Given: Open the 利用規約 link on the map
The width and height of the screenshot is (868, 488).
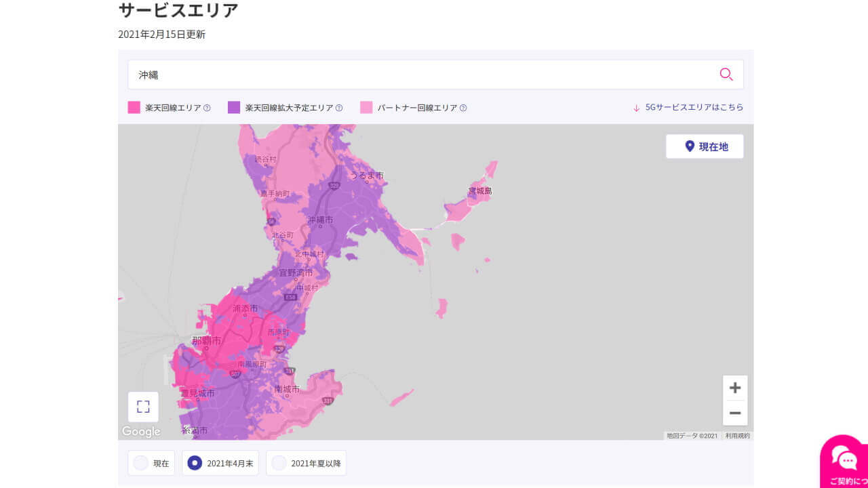Looking at the screenshot, I should pos(738,435).
